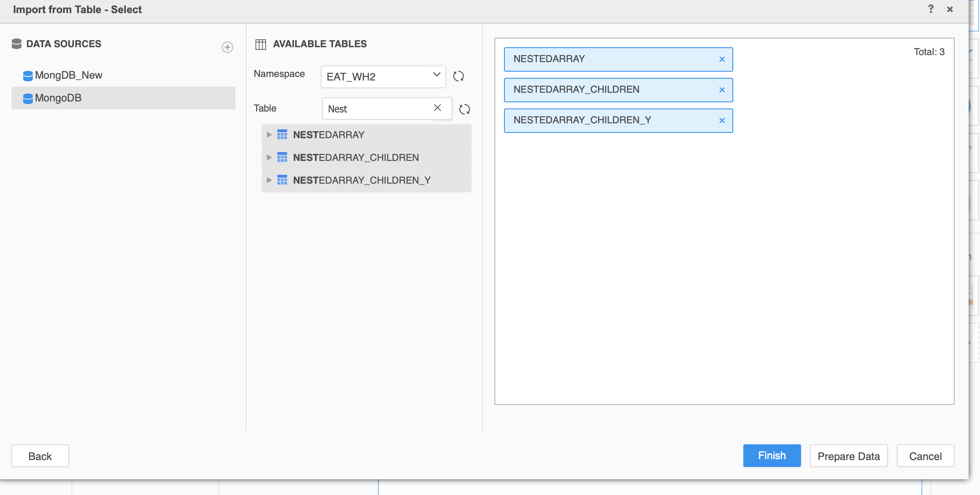Image resolution: width=980 pixels, height=495 pixels.
Task: Click the NESTEDARRAY_CHILDREN table grid icon
Action: coord(282,157)
